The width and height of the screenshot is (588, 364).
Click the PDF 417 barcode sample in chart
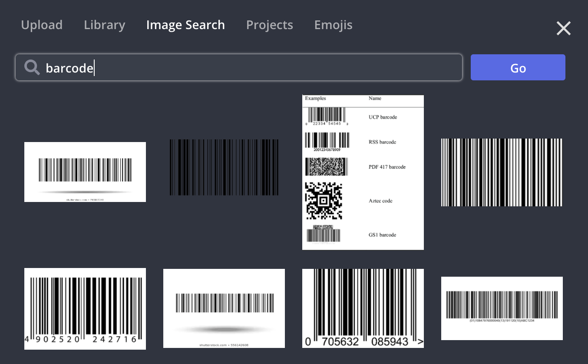coord(327,167)
